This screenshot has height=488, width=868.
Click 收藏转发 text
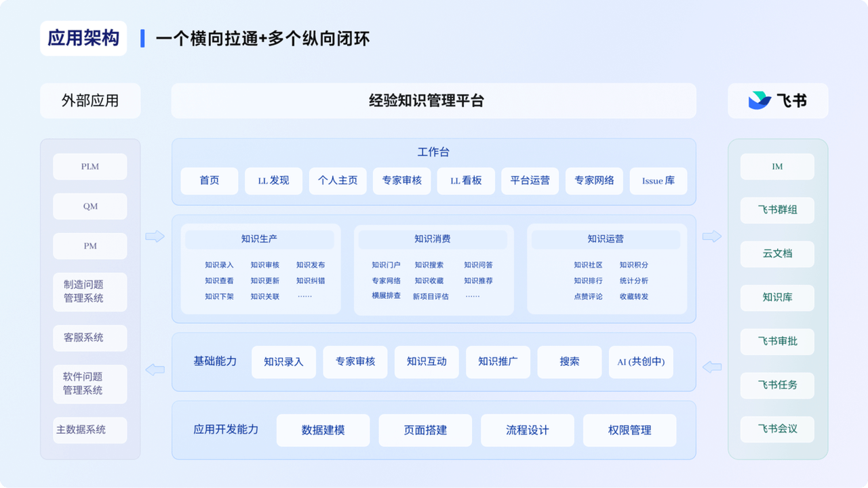coord(633,296)
